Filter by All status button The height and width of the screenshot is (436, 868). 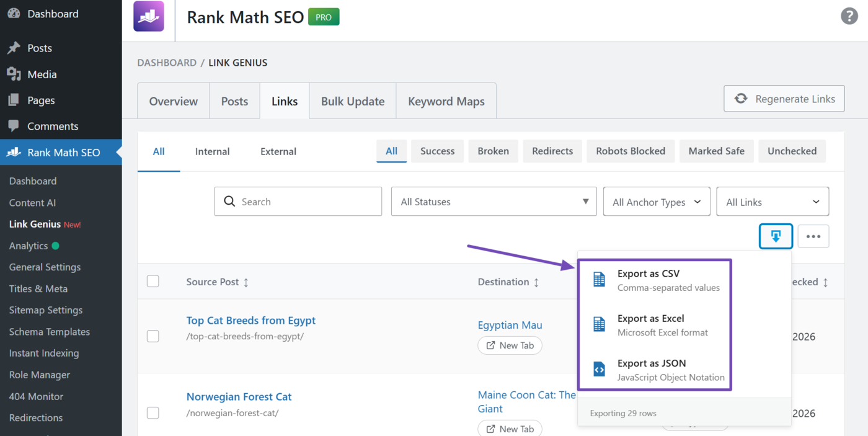pos(391,151)
